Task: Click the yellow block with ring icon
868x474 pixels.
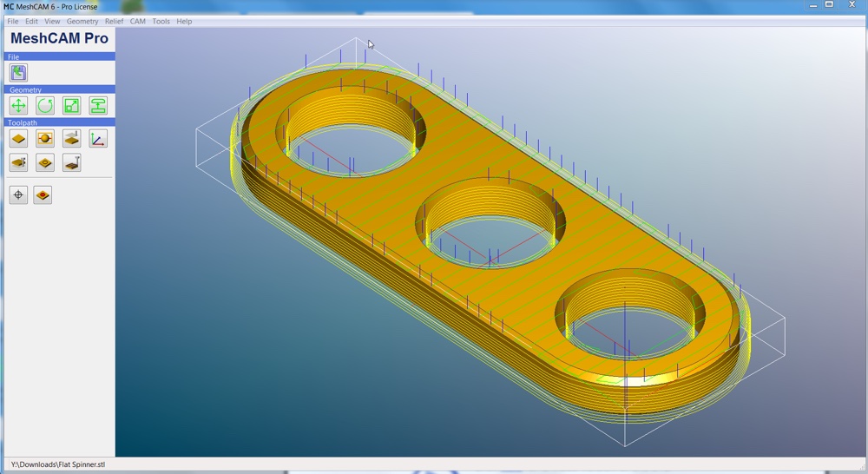Action: (x=45, y=163)
